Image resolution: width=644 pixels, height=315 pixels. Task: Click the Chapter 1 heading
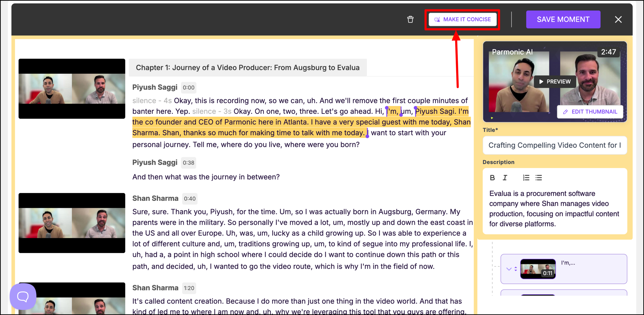click(x=247, y=68)
